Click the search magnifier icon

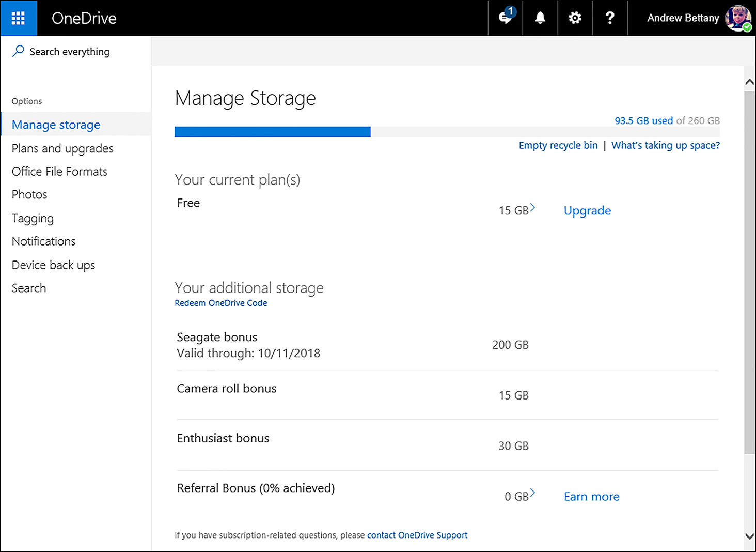[18, 51]
